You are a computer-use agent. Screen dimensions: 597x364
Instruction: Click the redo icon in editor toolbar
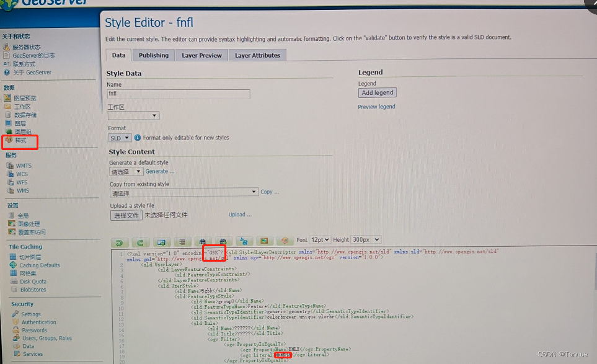click(x=140, y=242)
